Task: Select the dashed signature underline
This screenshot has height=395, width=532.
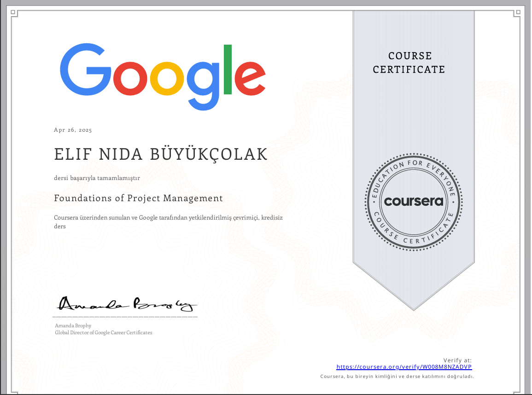Action: click(x=124, y=318)
